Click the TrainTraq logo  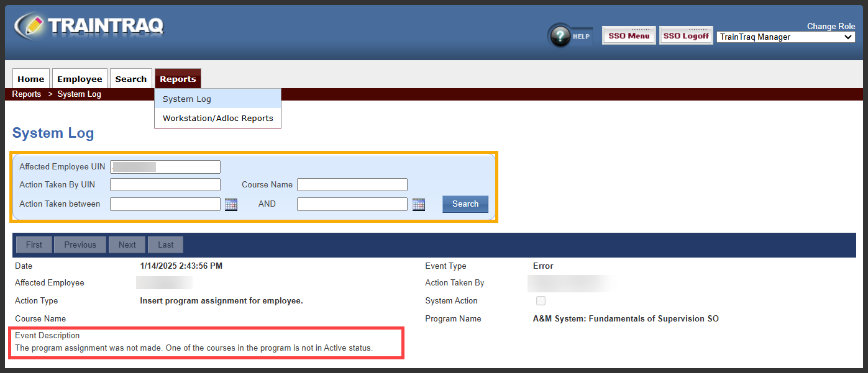(89, 26)
